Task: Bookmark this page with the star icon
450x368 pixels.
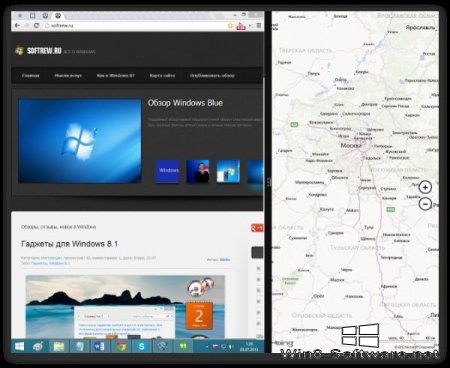Action: point(230,25)
